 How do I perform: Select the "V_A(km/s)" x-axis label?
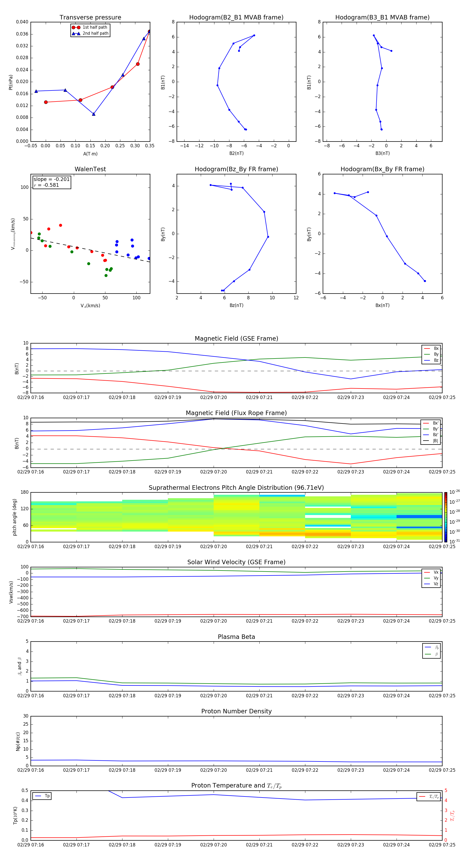(x=90, y=306)
